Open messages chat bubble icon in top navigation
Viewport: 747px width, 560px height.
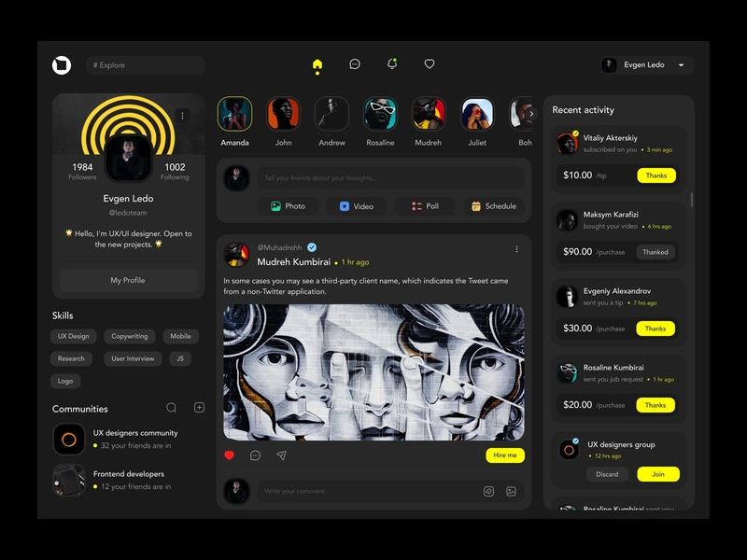[x=355, y=64]
